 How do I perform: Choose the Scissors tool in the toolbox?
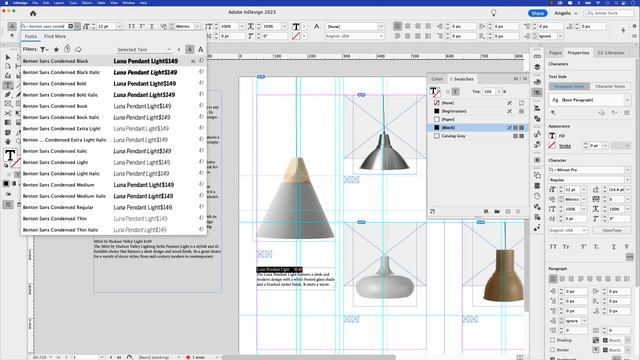tap(8, 113)
